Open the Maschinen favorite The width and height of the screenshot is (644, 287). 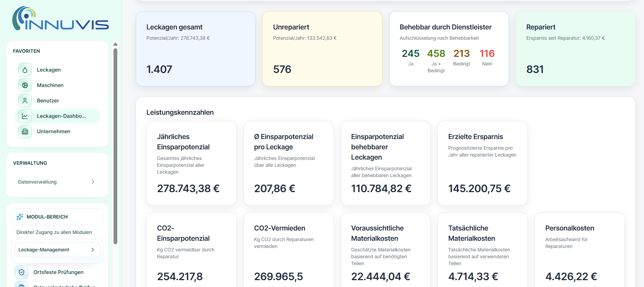point(57,85)
